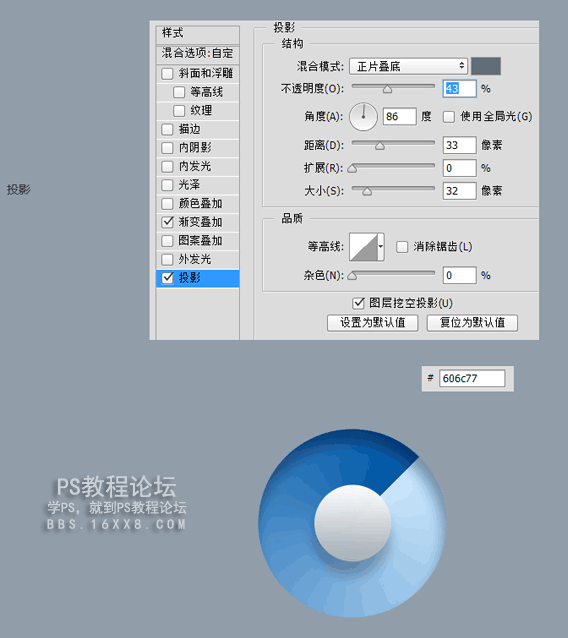Check 使用全局光(G) option
The image size is (568, 638).
click(449, 117)
